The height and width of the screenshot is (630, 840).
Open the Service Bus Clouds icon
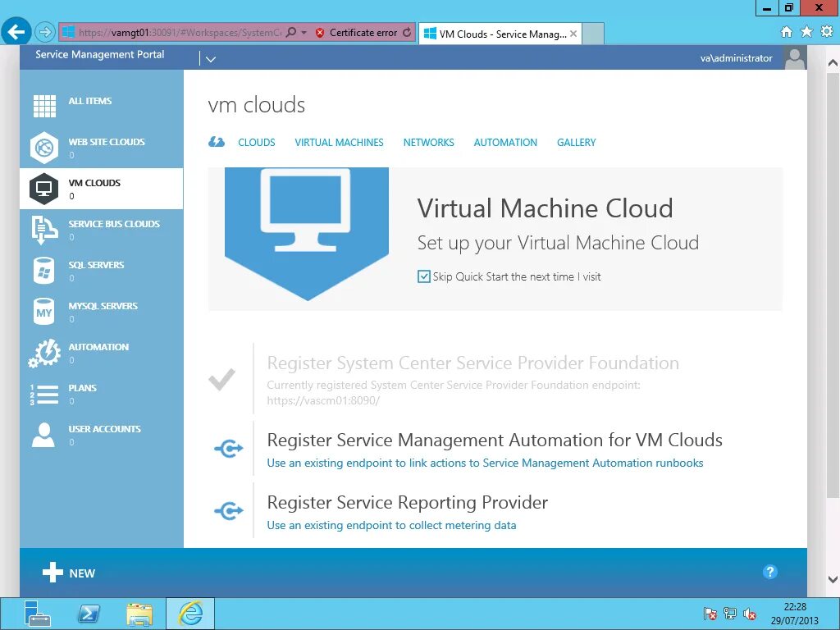44,230
